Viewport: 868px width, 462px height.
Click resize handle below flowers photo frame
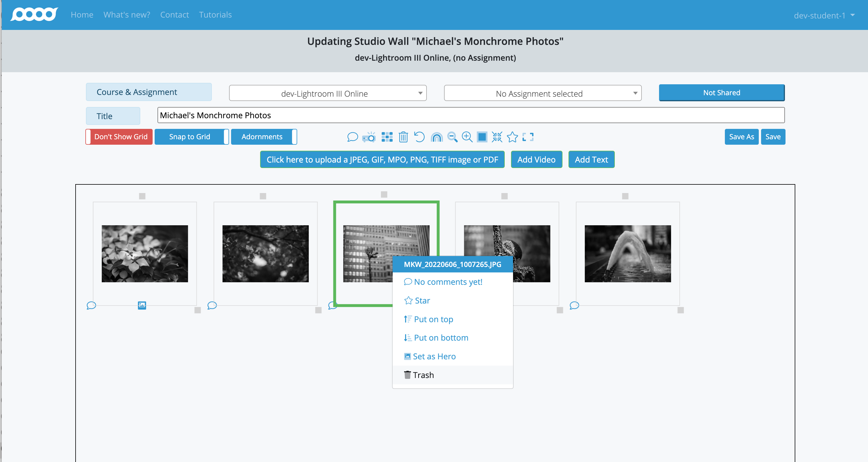click(x=197, y=310)
